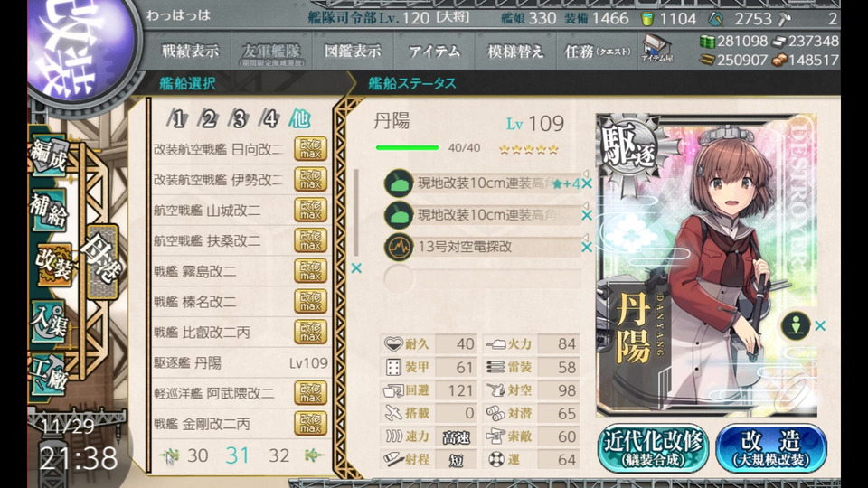Click the 近代化改修 modernization button
The image size is (868, 488).
653,449
